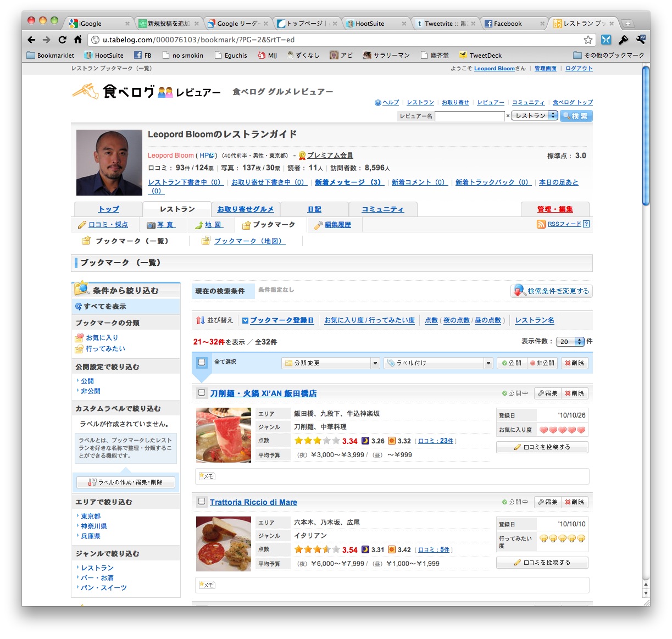Switch to the 日記 tab

(314, 209)
